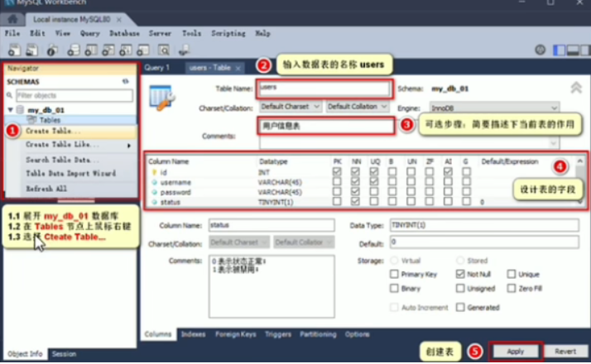
Task: Click the create stored procedure toolbar icon
Action: click(126, 50)
